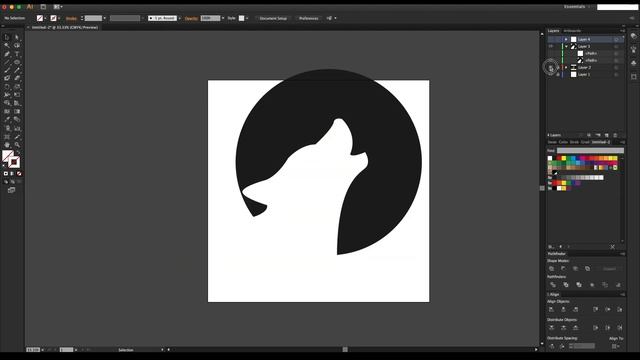The height and width of the screenshot is (360, 640).
Task: Click the Document Setup button
Action: point(273,18)
